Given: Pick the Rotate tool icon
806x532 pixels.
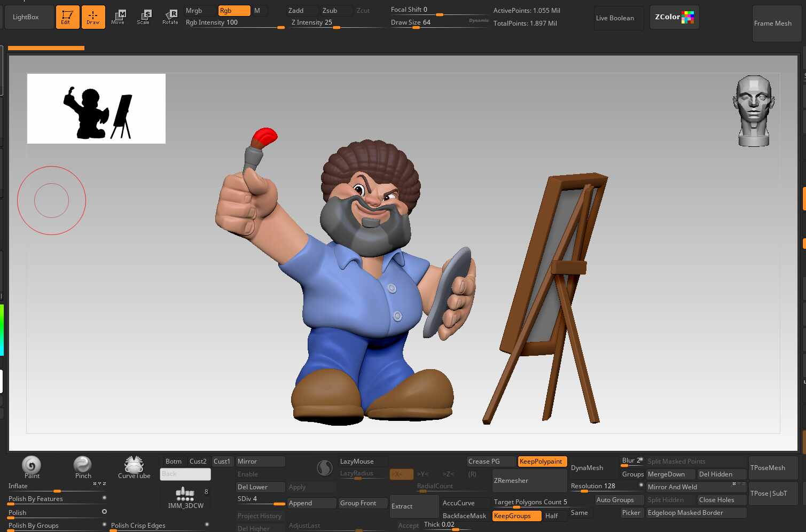Looking at the screenshot, I should pyautogui.click(x=170, y=17).
